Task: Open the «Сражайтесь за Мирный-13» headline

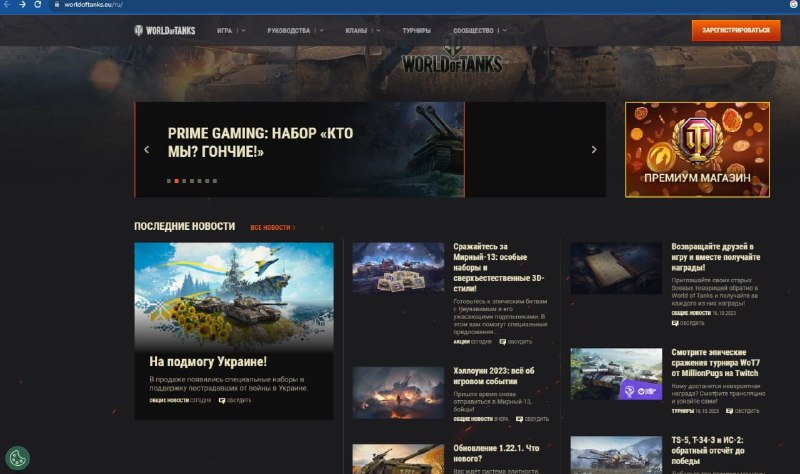Action: [x=498, y=267]
